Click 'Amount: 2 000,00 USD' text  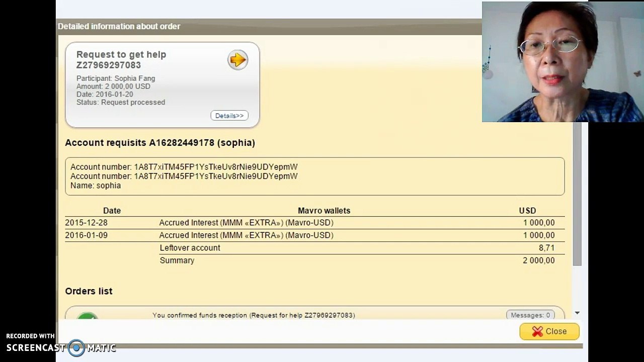click(x=113, y=86)
